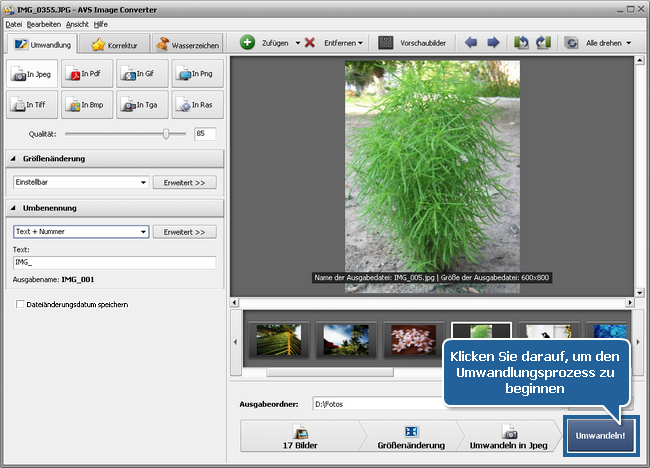
Task: Open the Ansicht menu
Action: tap(77, 24)
